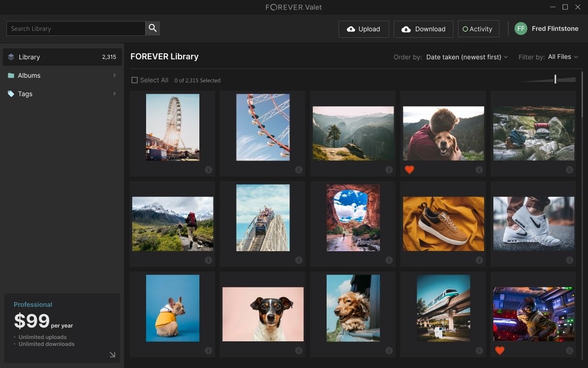Open info for French bulldog photo
The height and width of the screenshot is (368, 588).
pyautogui.click(x=209, y=351)
